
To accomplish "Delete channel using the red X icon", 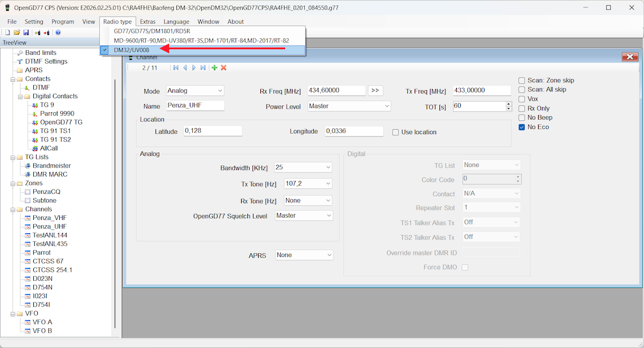I will [224, 68].
